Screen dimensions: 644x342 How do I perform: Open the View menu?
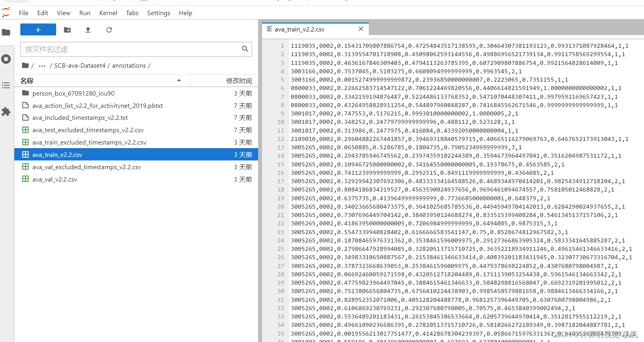(x=64, y=13)
